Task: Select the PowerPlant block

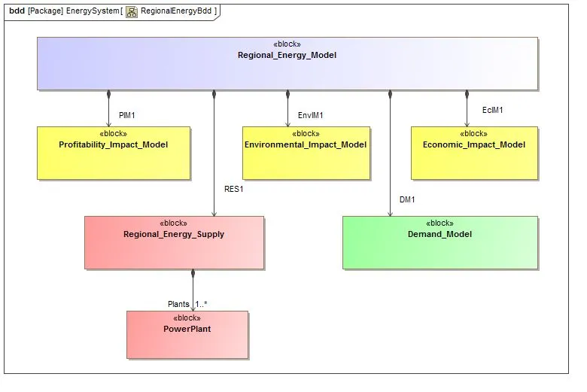Action: [x=187, y=335]
